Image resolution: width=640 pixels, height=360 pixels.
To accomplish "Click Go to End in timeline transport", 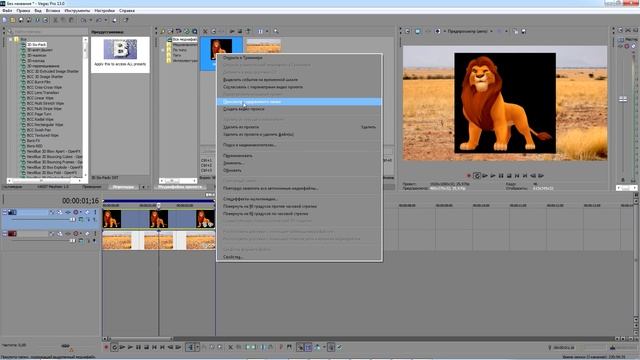I will (162, 347).
